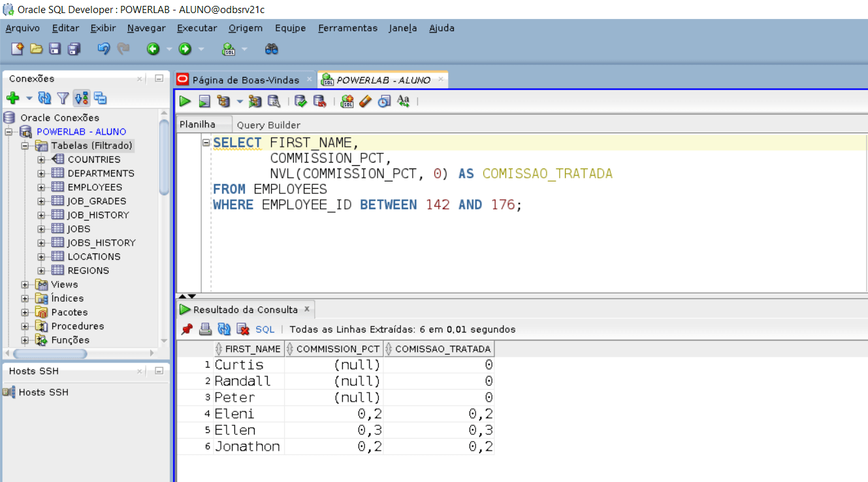Open Localizar Objeto with the binoculars icon
Image resolution: width=868 pixels, height=482 pixels.
click(271, 48)
